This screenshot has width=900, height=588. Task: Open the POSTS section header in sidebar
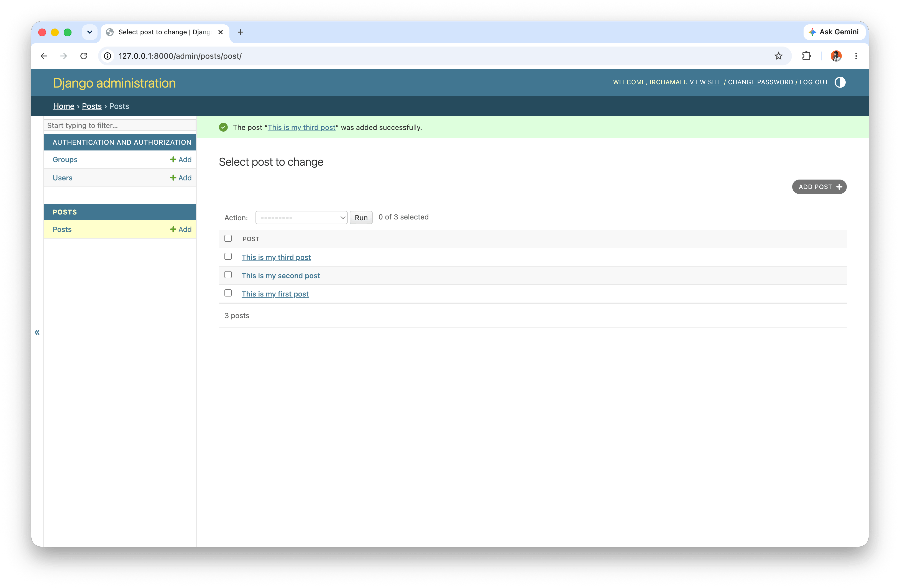pyautogui.click(x=65, y=212)
